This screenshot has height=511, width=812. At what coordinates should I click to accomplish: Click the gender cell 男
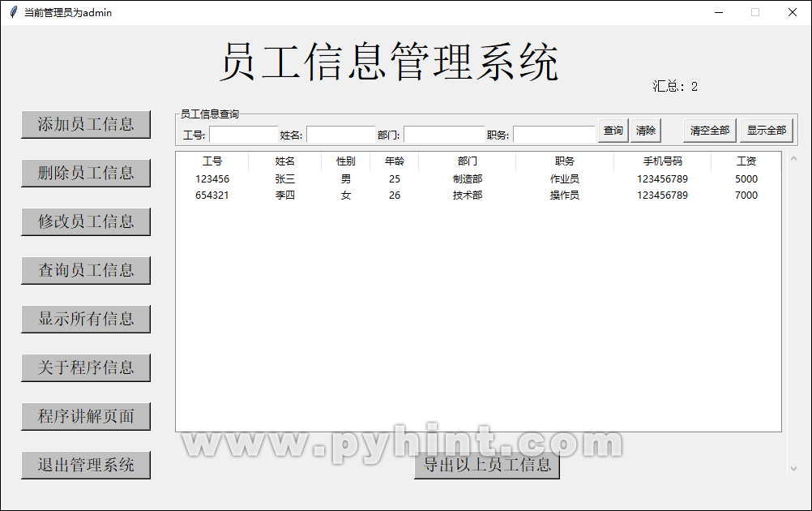[x=345, y=178]
